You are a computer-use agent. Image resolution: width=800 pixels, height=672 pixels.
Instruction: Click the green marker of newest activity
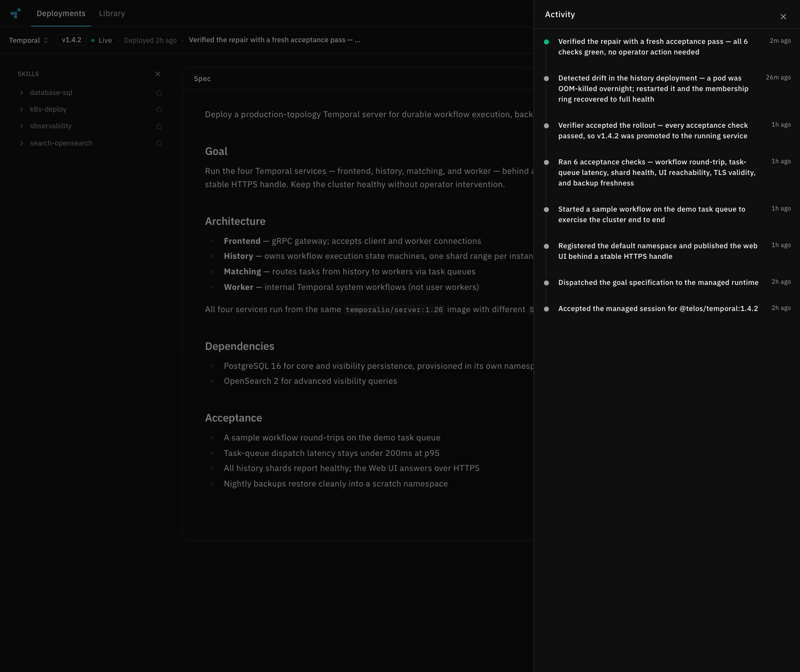(x=546, y=42)
